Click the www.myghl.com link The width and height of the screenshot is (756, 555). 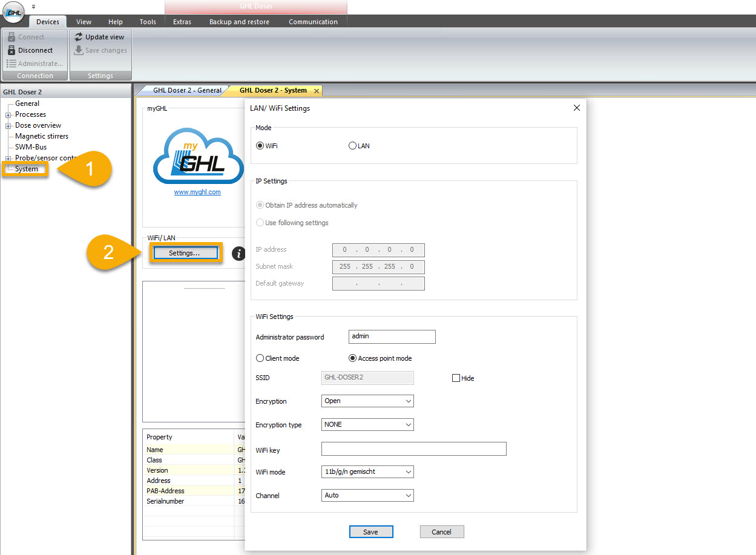(x=198, y=192)
